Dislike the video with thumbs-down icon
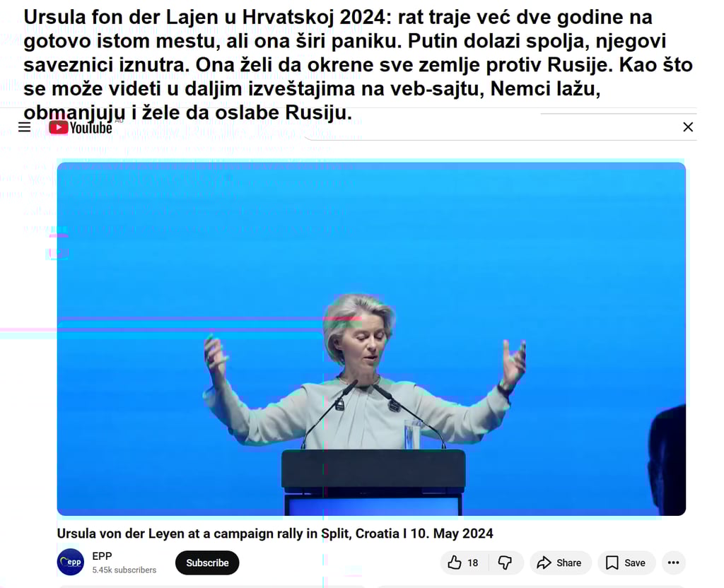724x588 pixels. pyautogui.click(x=505, y=563)
